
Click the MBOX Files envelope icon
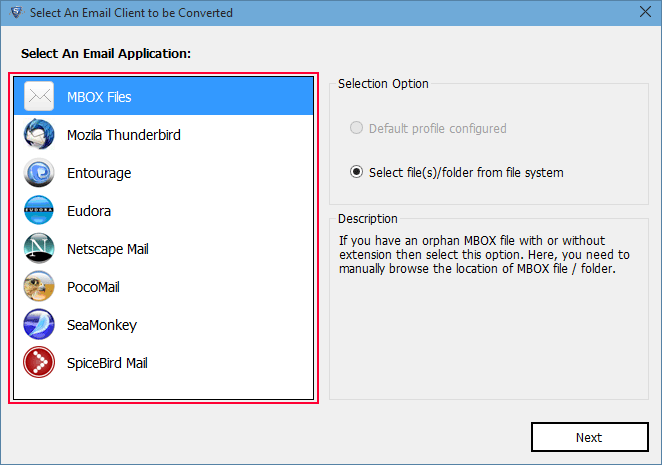39,96
